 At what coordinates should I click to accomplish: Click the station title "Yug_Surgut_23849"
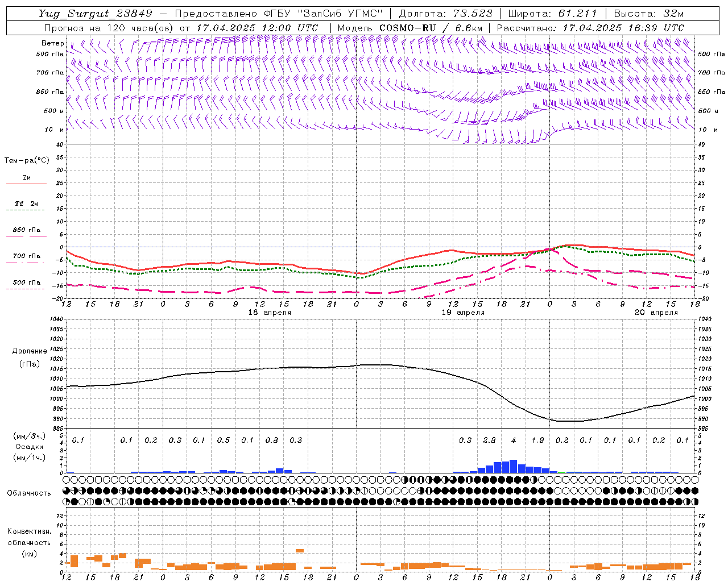[96, 14]
